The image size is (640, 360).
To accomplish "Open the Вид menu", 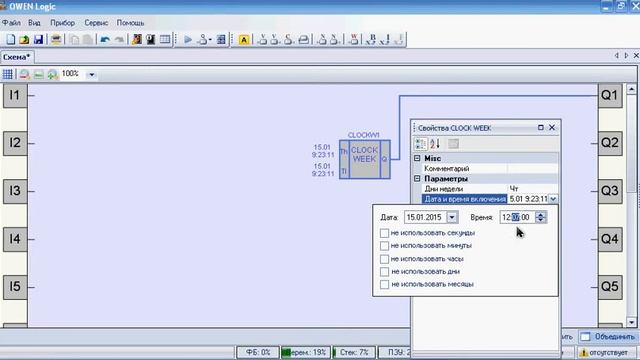I will 34,23.
